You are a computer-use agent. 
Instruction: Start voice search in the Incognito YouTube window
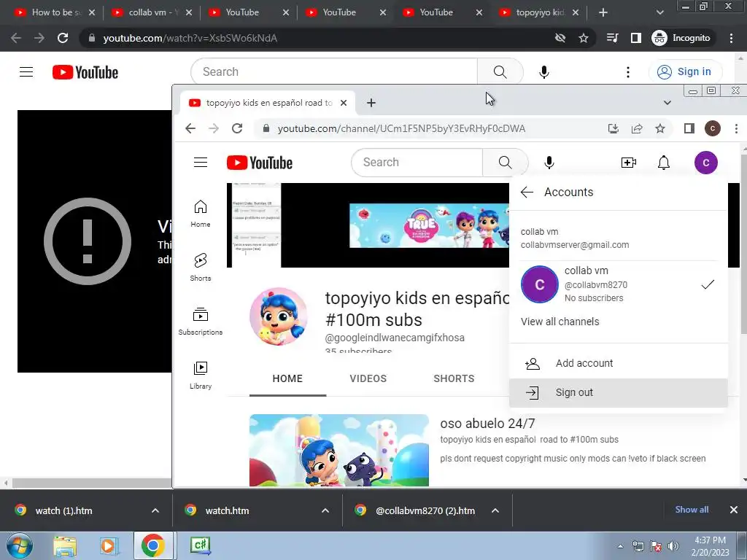point(544,72)
